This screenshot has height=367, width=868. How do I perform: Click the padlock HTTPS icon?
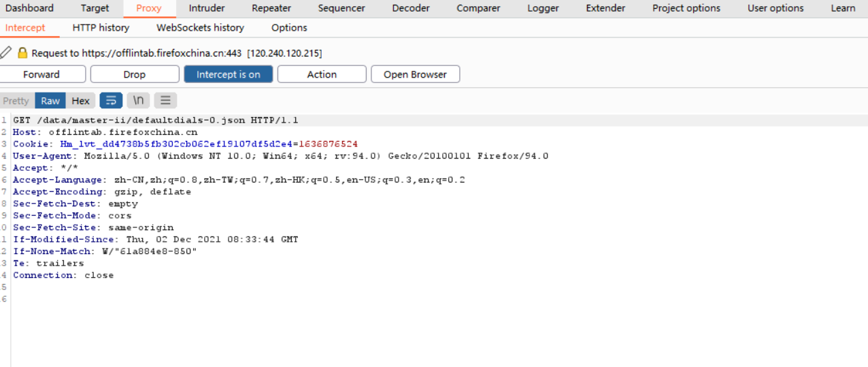[x=22, y=52]
